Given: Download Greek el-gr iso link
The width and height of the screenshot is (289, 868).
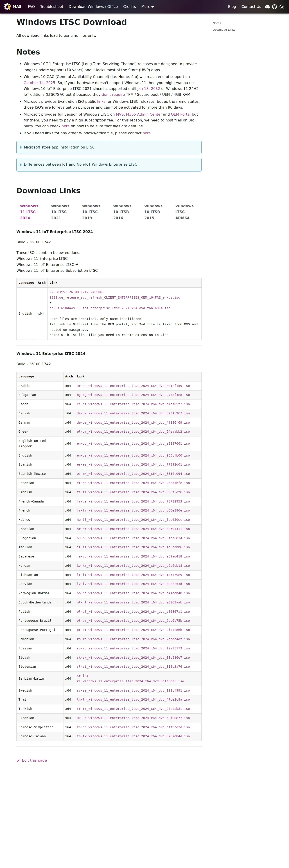Looking at the screenshot, I should 133,432.
